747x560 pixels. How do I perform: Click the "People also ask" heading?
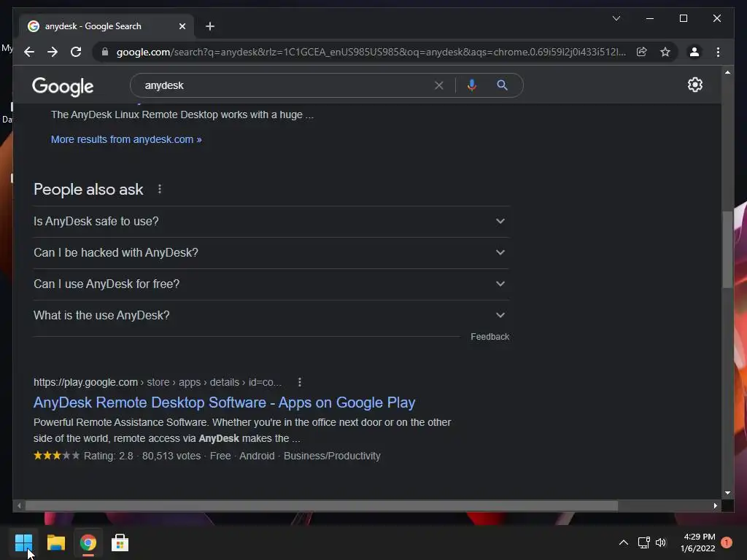(x=88, y=190)
